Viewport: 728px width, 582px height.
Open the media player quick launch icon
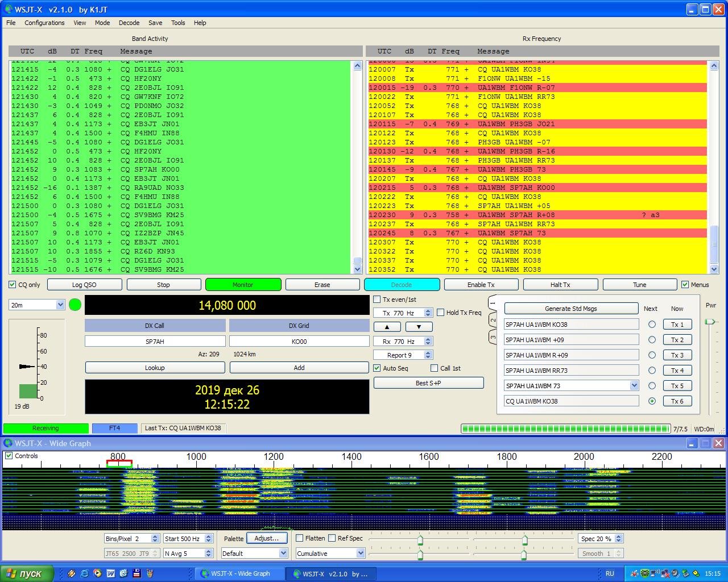pos(97,573)
